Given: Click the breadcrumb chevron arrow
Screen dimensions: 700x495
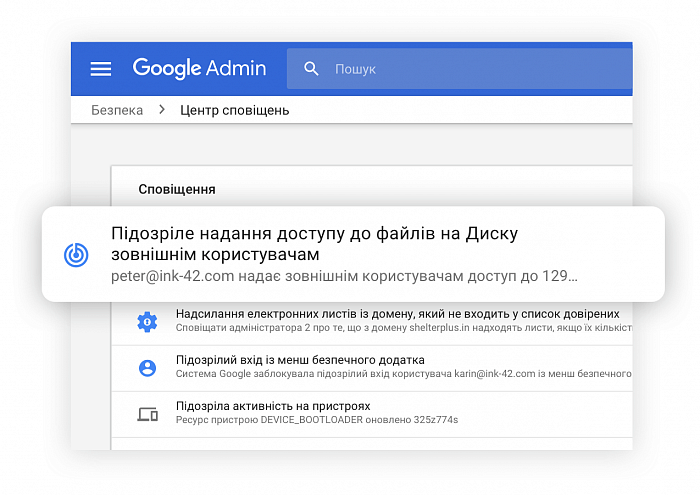Looking at the screenshot, I should (161, 110).
